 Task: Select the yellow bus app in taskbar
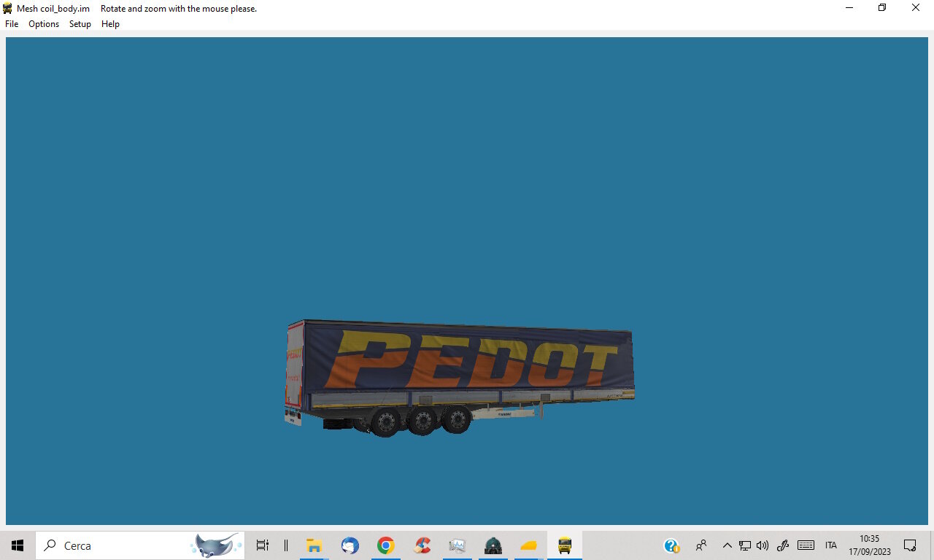(565, 545)
